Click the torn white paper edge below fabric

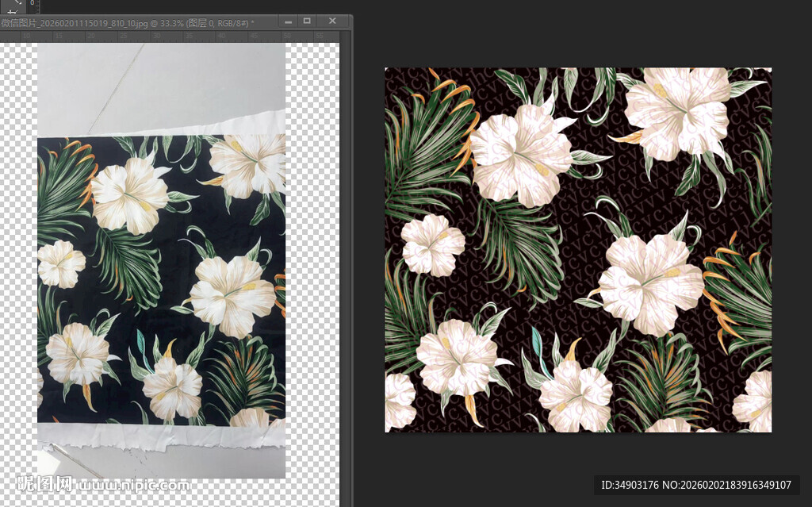159,436
